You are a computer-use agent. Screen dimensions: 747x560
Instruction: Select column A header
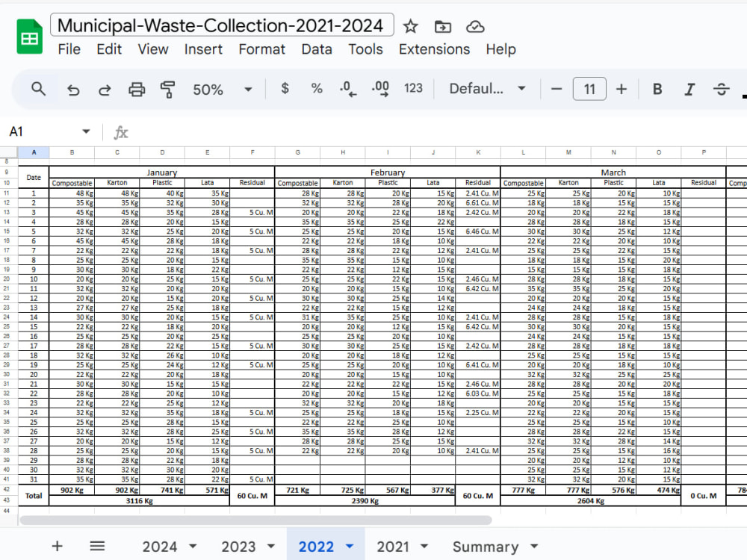click(34, 152)
